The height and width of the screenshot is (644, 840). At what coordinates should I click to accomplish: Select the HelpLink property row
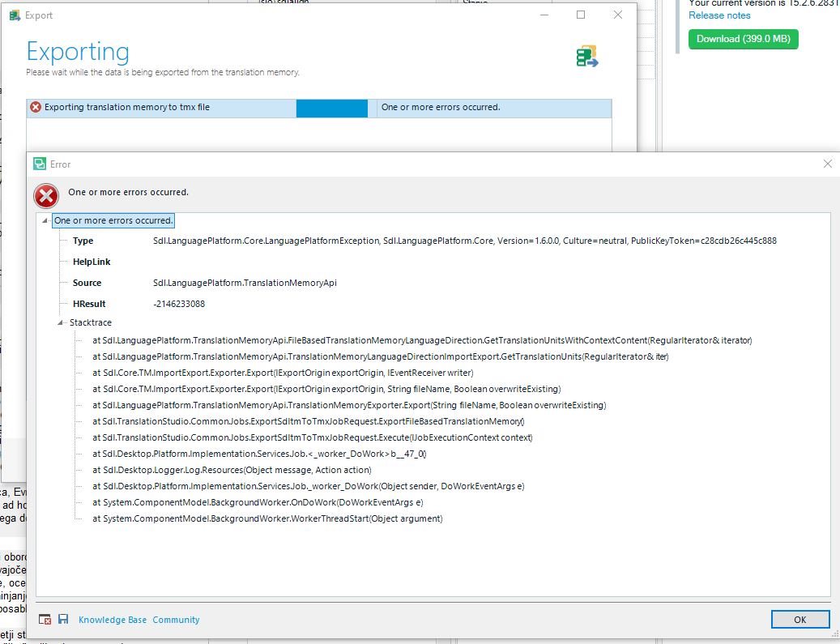[x=92, y=262]
